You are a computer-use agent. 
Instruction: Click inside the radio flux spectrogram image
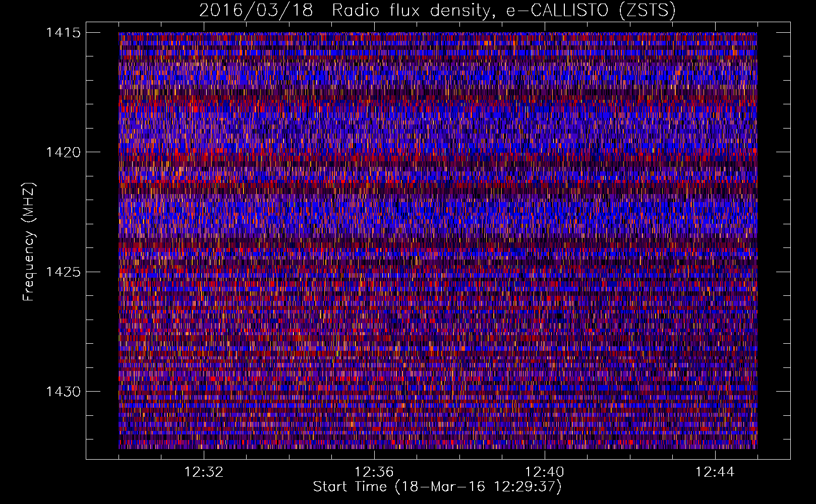point(438,241)
